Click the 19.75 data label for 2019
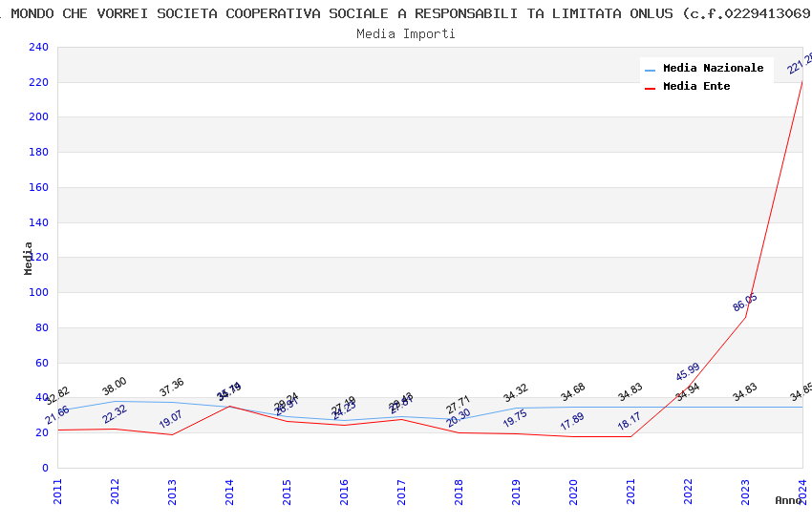The width and height of the screenshot is (812, 525). pyautogui.click(x=515, y=418)
